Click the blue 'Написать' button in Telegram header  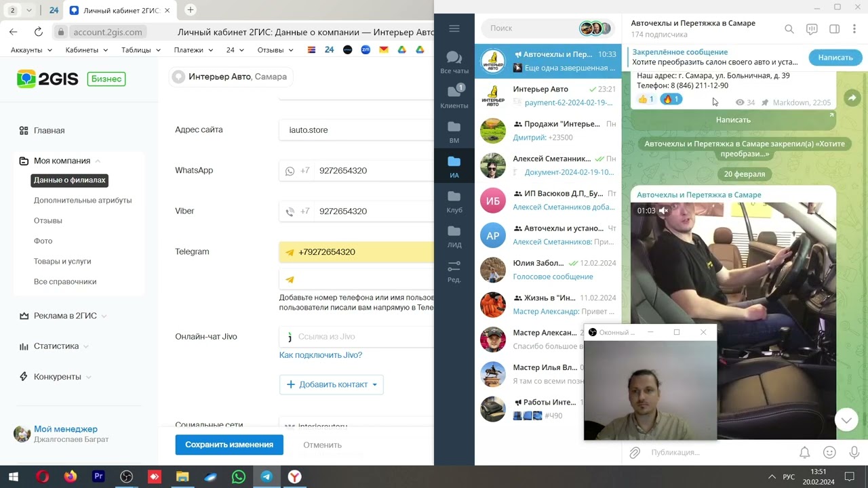click(835, 58)
